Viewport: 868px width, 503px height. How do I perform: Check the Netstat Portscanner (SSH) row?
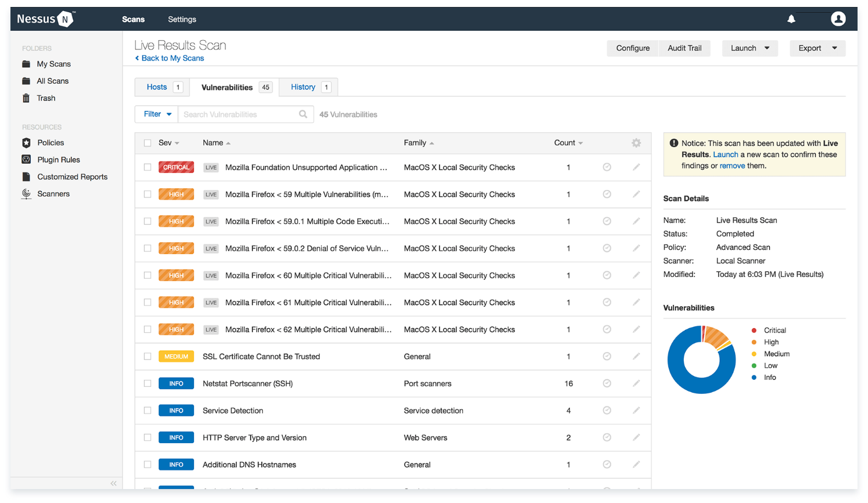click(148, 383)
